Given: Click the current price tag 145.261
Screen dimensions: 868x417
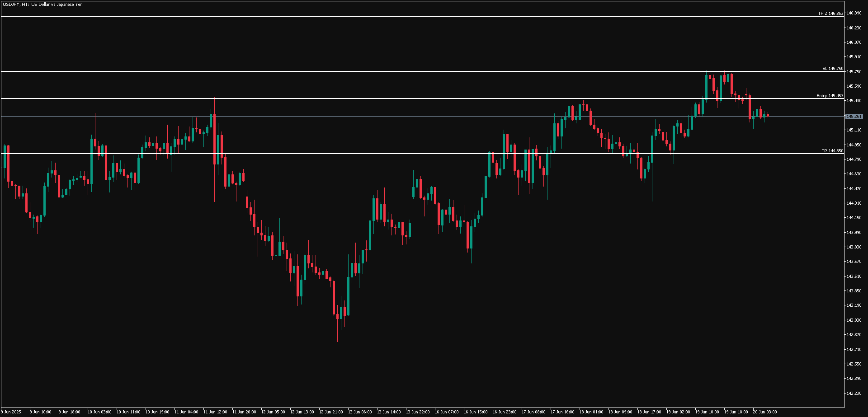Looking at the screenshot, I should coord(854,117).
